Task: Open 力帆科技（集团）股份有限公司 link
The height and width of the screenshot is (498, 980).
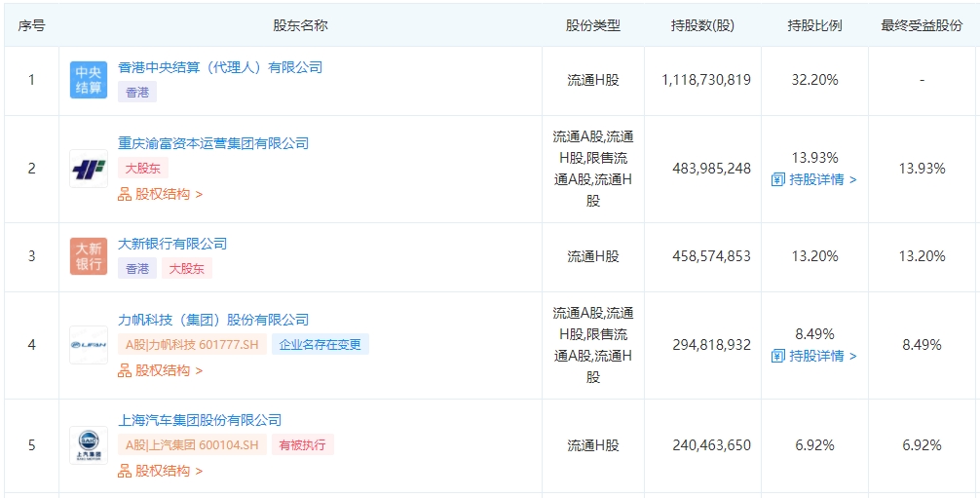Action: tap(213, 320)
